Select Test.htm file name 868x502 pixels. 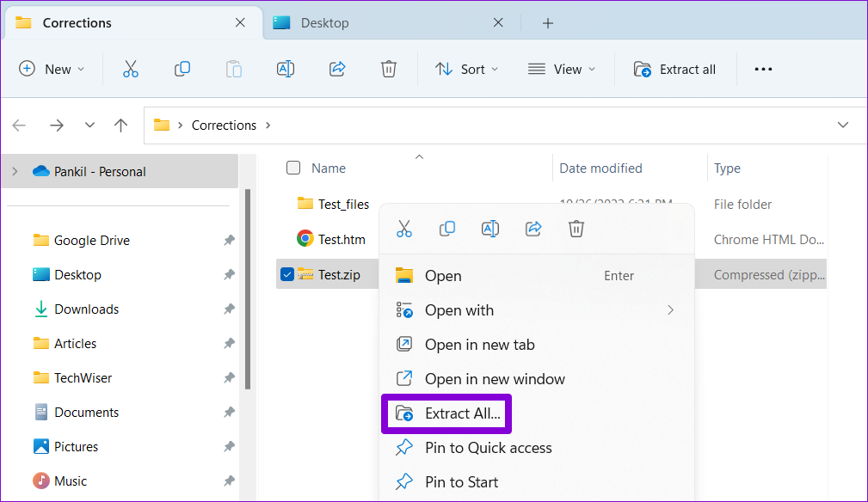click(x=342, y=239)
